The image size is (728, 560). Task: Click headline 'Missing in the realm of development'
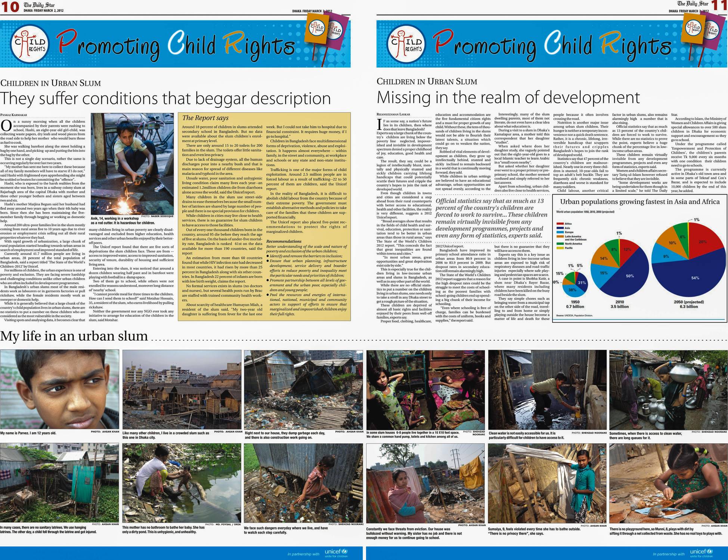(x=508, y=97)
